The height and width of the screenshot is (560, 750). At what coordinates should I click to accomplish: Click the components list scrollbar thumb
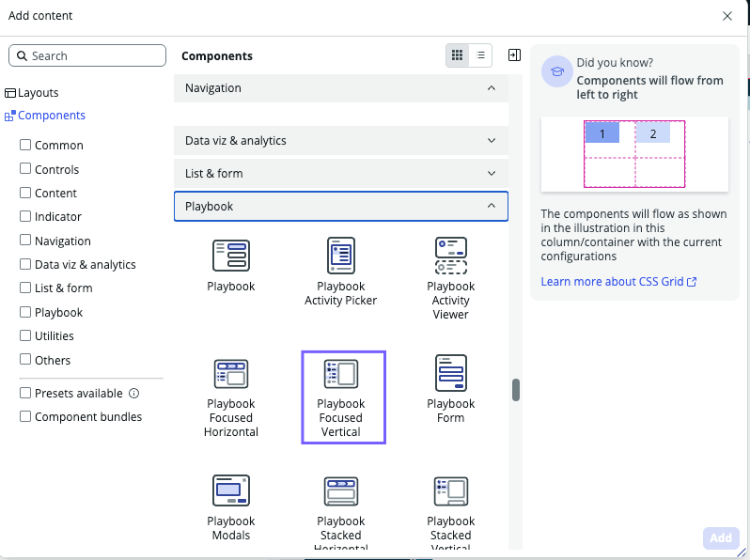click(516, 390)
